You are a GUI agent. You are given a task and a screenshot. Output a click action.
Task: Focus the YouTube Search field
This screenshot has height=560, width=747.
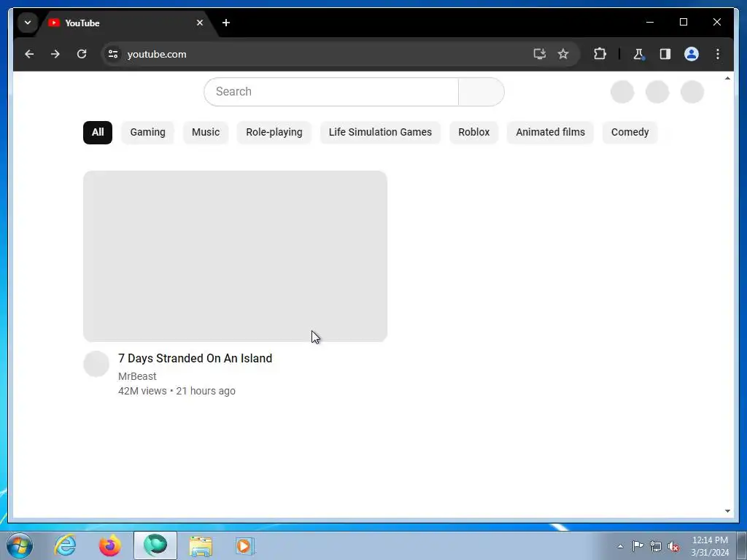[331, 91]
